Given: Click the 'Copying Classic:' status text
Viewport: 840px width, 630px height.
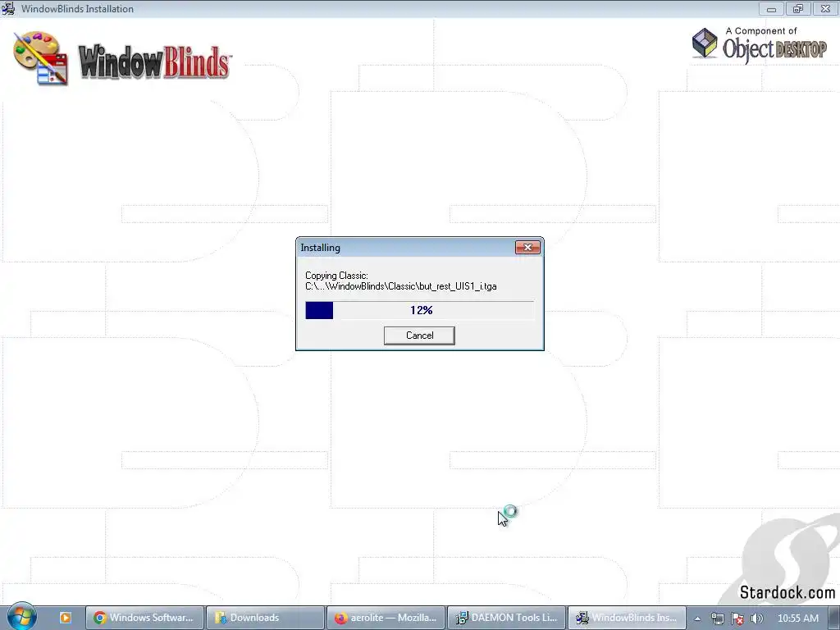Looking at the screenshot, I should tap(336, 276).
